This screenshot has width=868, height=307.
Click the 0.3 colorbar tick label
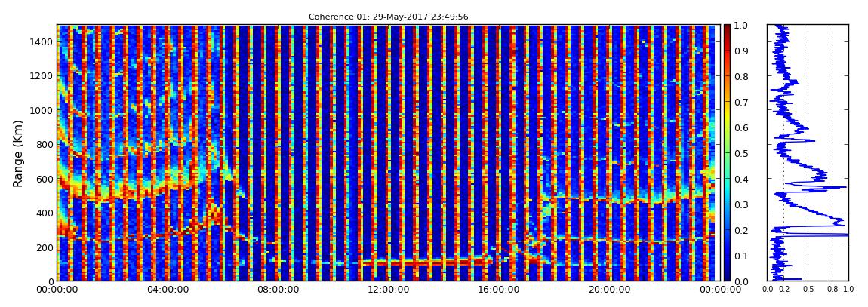[x=740, y=204]
